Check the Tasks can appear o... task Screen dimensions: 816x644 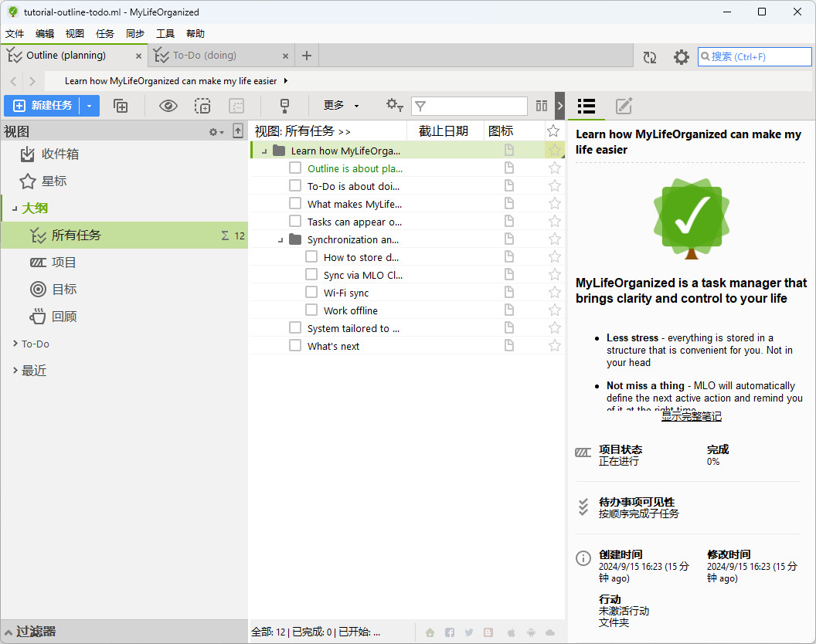(x=295, y=221)
